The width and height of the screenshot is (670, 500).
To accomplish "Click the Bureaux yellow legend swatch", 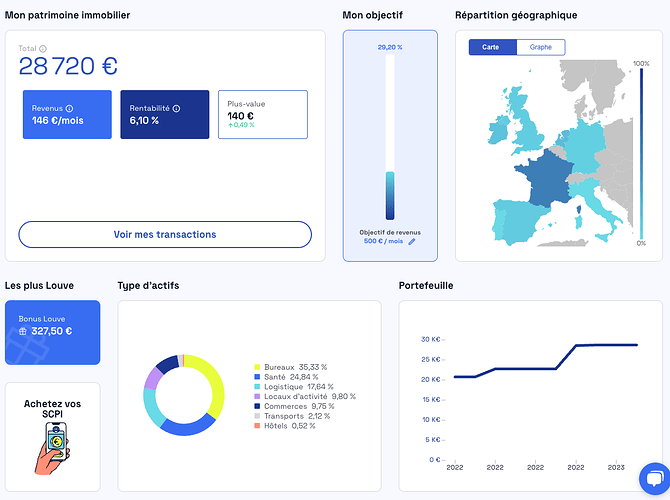I will tap(257, 367).
